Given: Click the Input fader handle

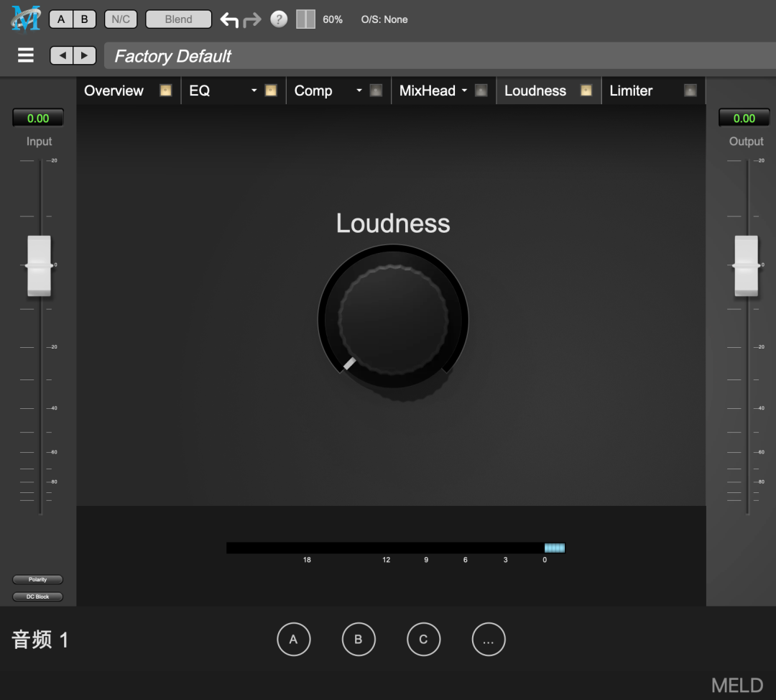Looking at the screenshot, I should pyautogui.click(x=39, y=266).
